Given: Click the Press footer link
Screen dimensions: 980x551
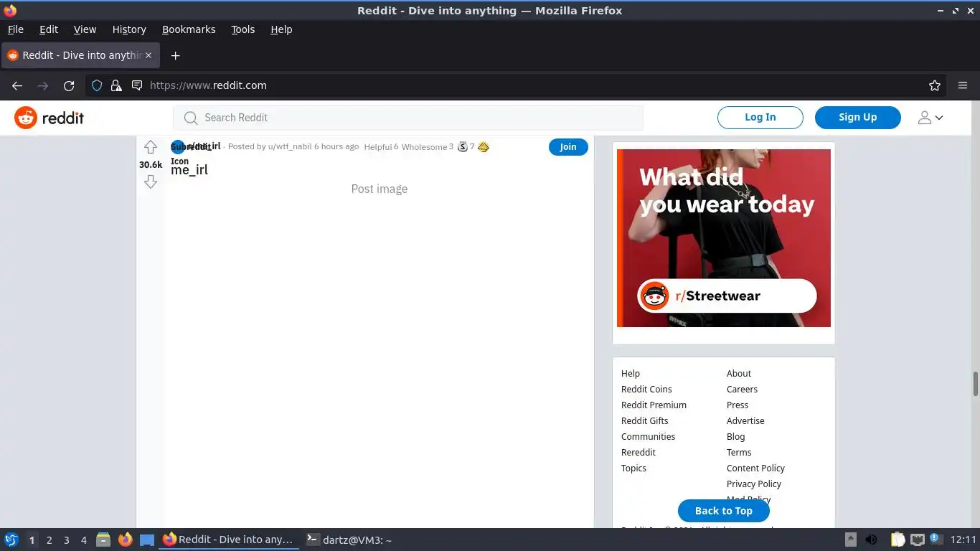Looking at the screenshot, I should 738,405.
